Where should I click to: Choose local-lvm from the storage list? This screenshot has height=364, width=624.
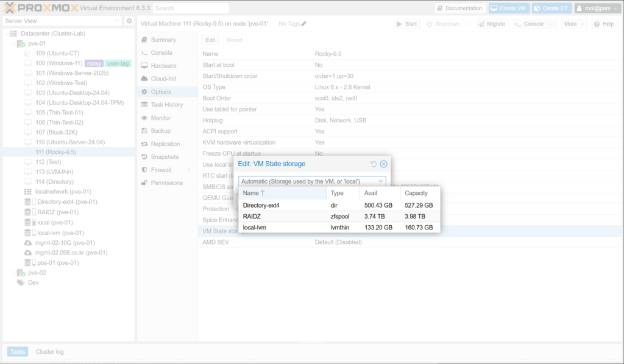(255, 227)
